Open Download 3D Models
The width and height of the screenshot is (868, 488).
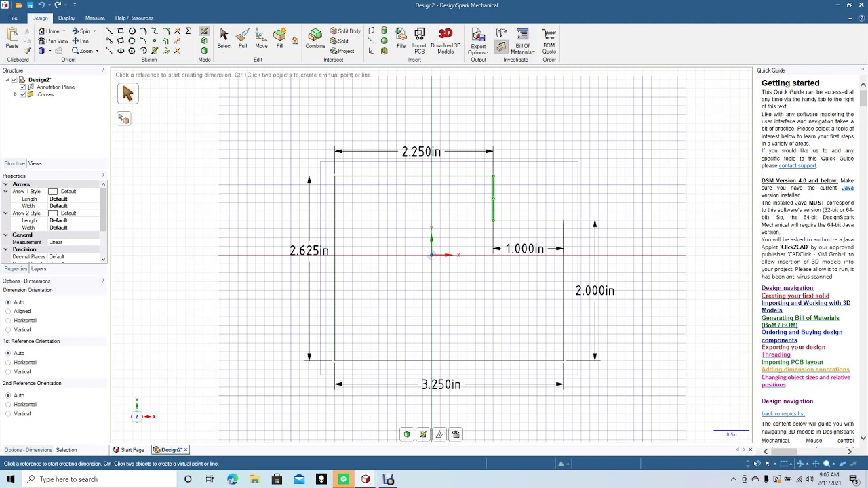pos(446,41)
